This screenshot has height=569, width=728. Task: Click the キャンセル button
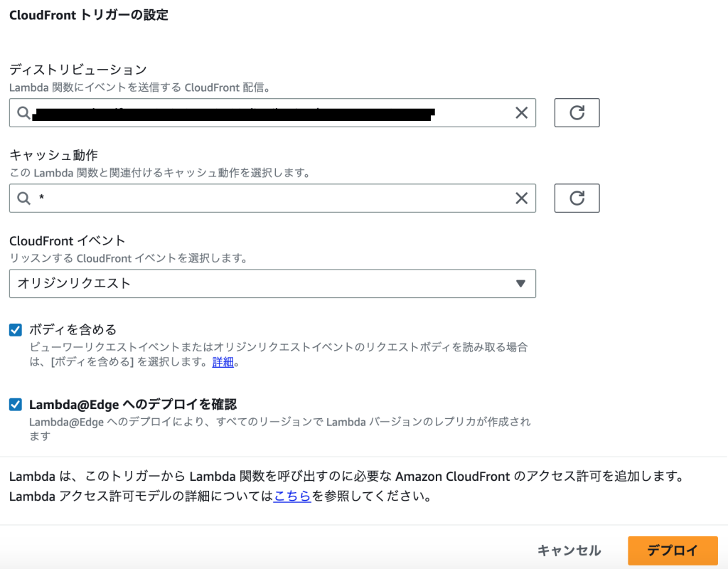click(x=568, y=550)
